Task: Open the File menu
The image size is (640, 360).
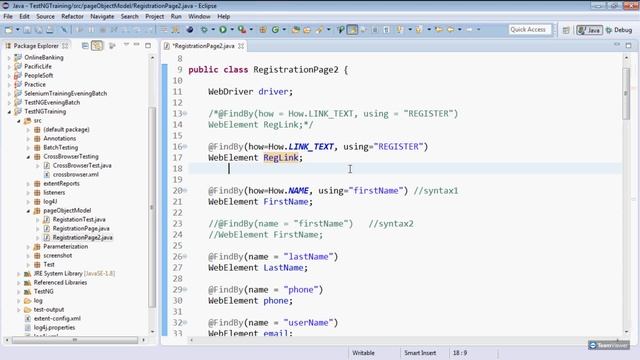Action: [x=8, y=16]
